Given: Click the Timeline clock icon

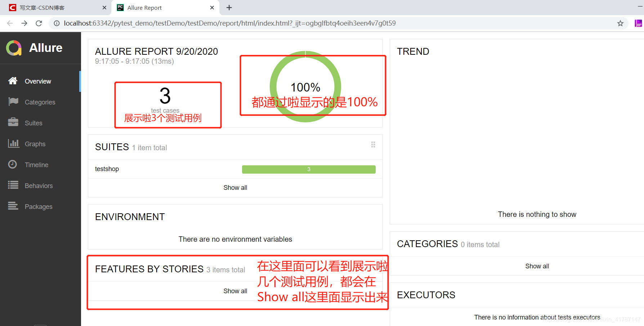Looking at the screenshot, I should click(13, 164).
